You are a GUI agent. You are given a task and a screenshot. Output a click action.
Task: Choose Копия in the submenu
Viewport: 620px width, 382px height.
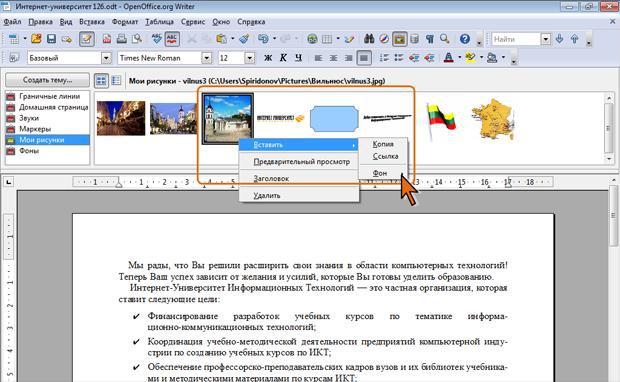pyautogui.click(x=383, y=144)
